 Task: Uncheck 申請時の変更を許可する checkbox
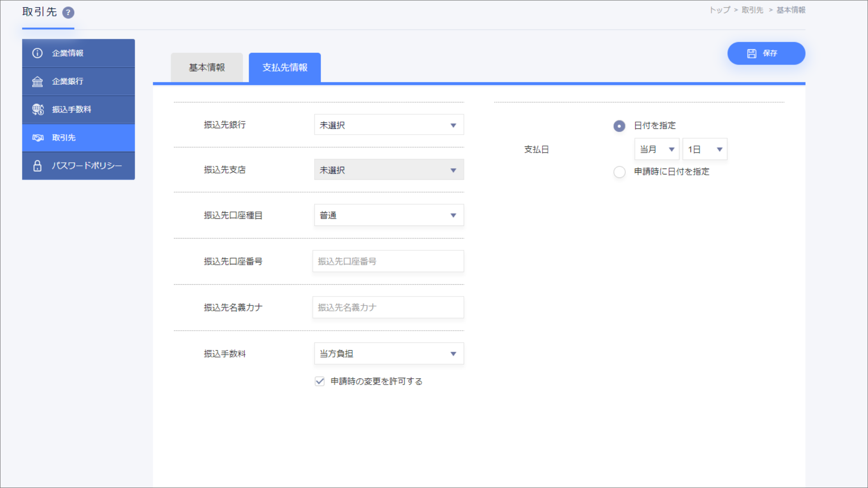(x=320, y=381)
